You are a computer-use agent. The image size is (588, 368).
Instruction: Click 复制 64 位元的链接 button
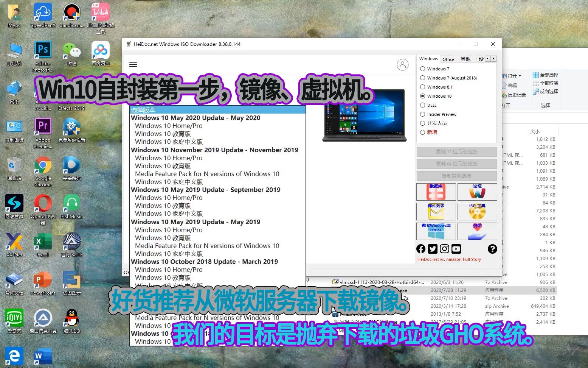point(457,164)
